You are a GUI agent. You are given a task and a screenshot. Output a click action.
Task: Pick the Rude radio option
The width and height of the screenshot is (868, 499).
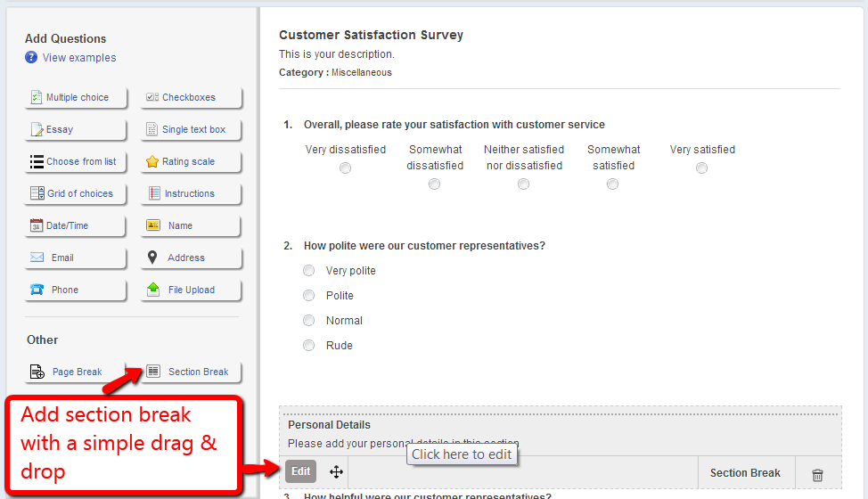(x=309, y=346)
